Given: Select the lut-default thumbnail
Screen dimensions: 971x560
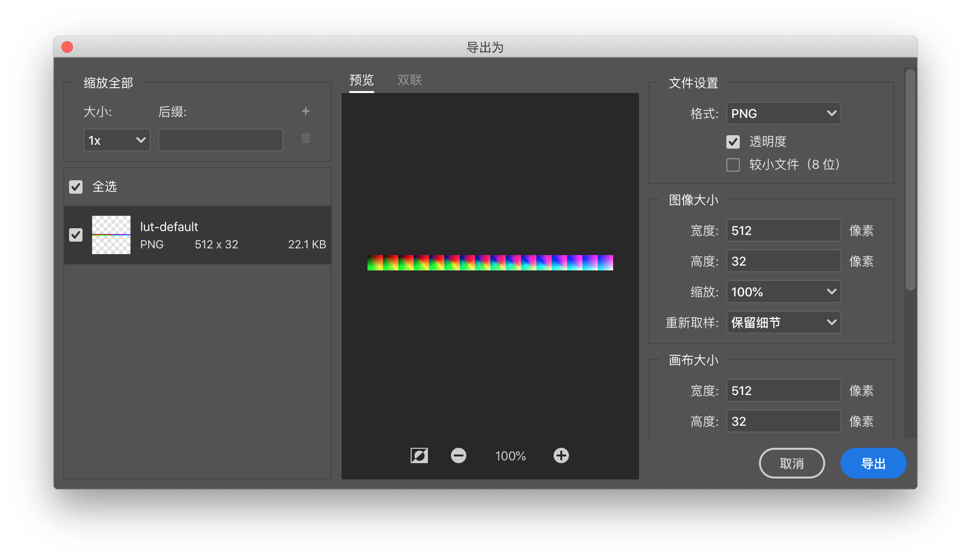Looking at the screenshot, I should point(111,235).
